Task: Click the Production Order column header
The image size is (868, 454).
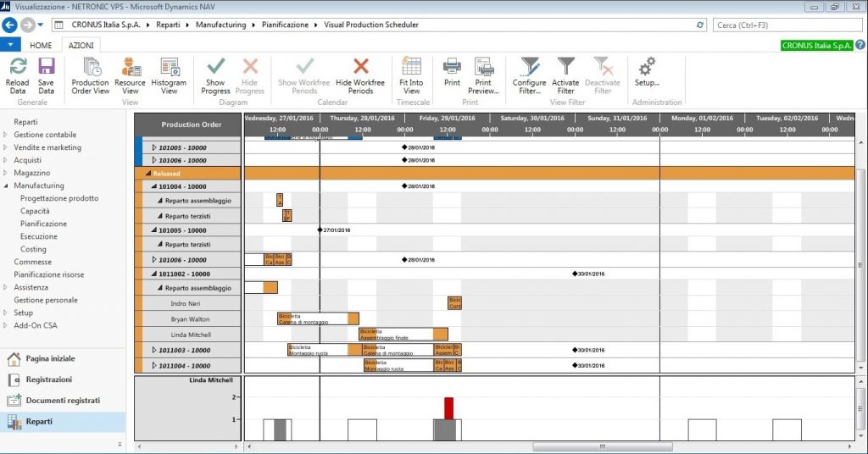Action: [x=188, y=125]
